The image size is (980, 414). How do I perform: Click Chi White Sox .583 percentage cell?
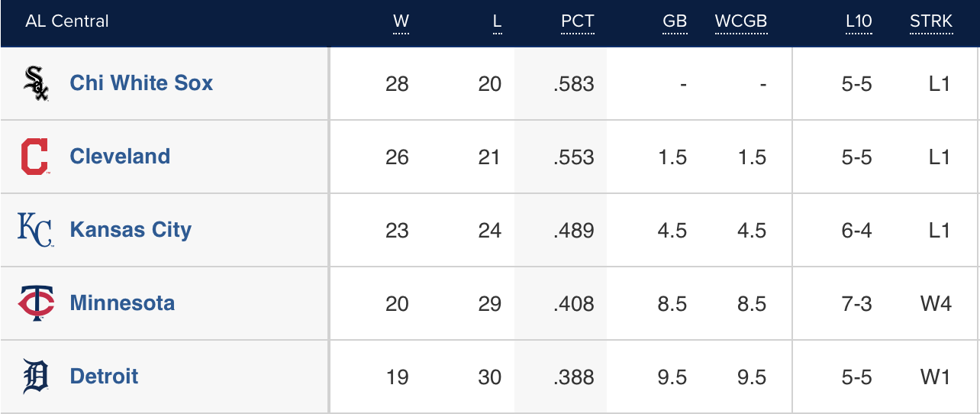[574, 84]
